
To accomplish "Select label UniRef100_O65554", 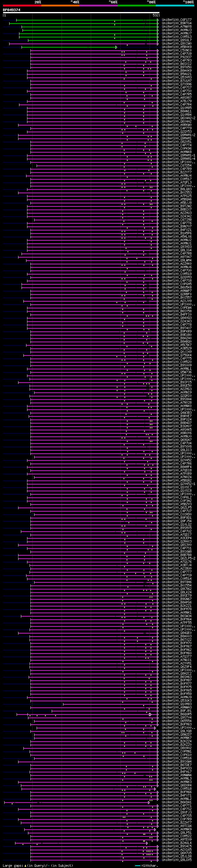I will tap(177, 721).
